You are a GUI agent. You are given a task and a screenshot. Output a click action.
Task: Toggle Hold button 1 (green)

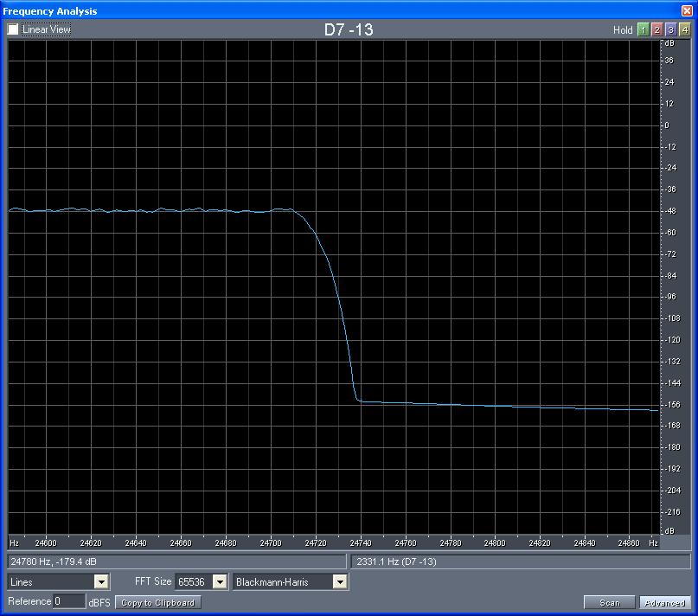point(643,29)
